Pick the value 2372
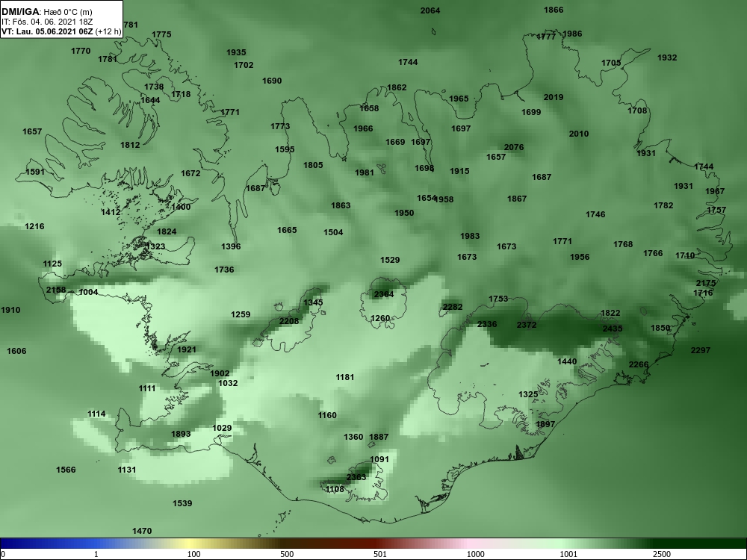 tap(527, 325)
